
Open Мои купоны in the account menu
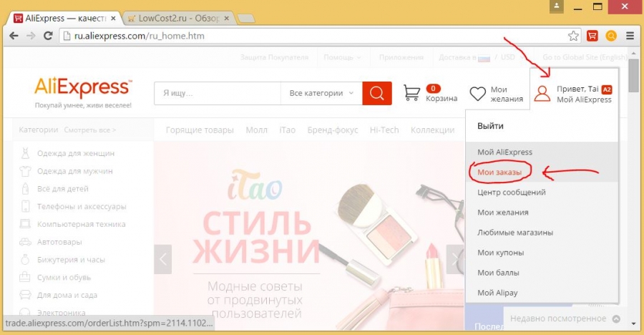(x=501, y=253)
